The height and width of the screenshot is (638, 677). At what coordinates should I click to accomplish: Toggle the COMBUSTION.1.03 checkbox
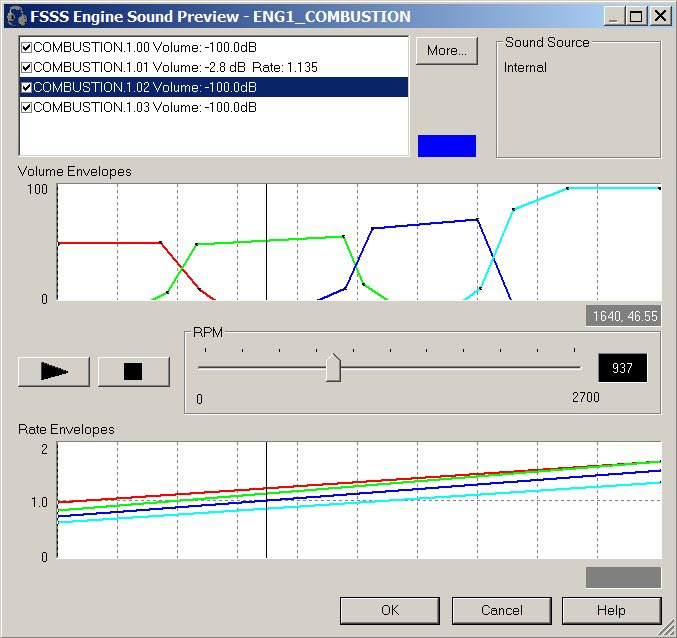tap(27, 107)
